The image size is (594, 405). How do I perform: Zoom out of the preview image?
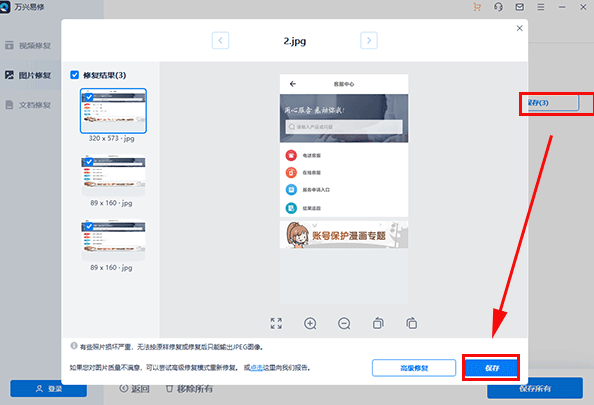[344, 324]
